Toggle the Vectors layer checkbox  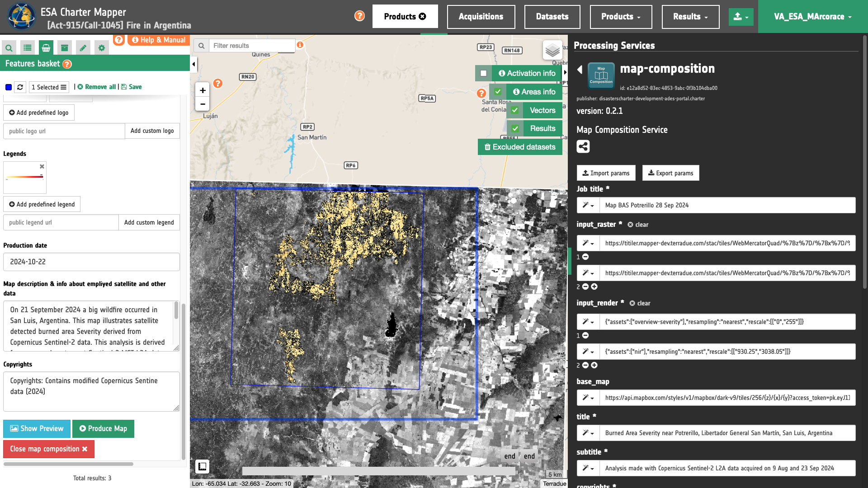pyautogui.click(x=514, y=110)
